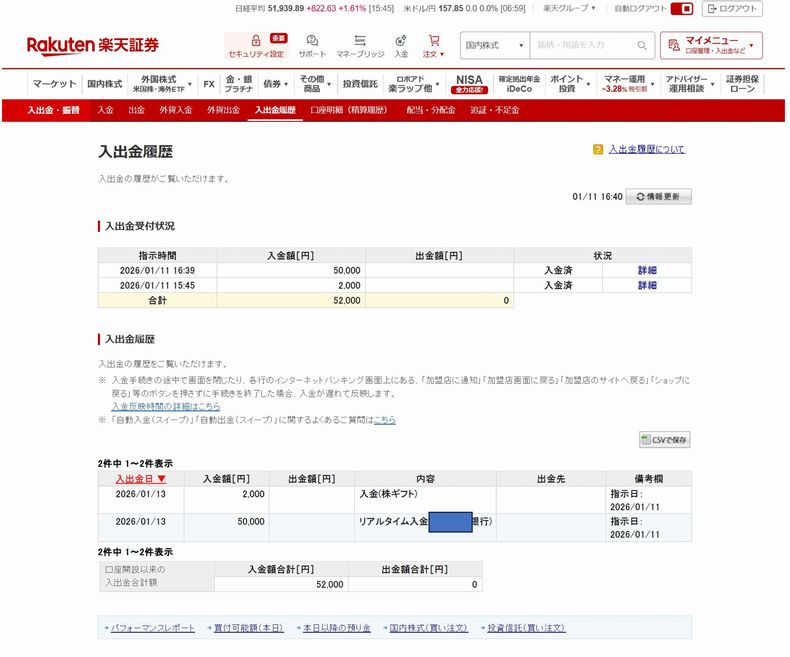Viewport: 790px width, 657px height.
Task: Open the 国内株式(買い注文) link
Action: coord(428,628)
